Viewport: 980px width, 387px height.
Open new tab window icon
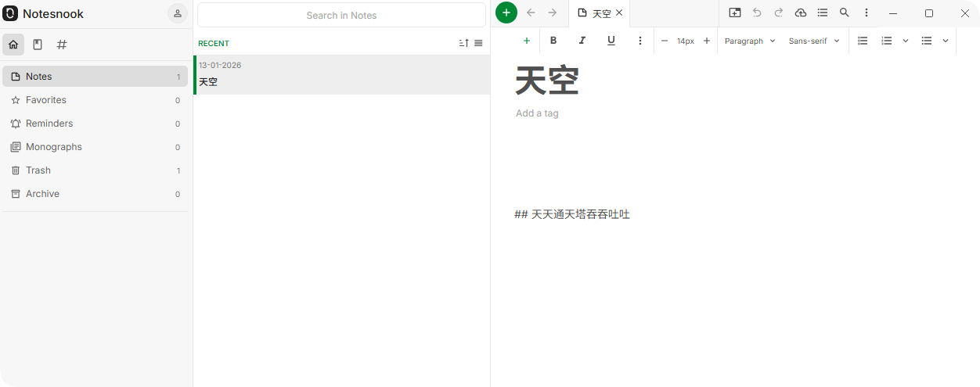click(735, 13)
